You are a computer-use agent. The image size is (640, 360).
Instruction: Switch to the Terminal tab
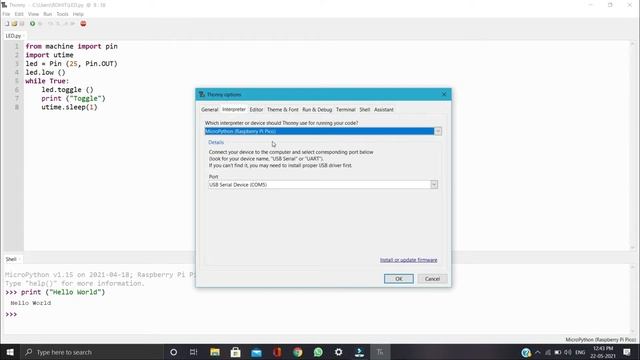point(346,109)
